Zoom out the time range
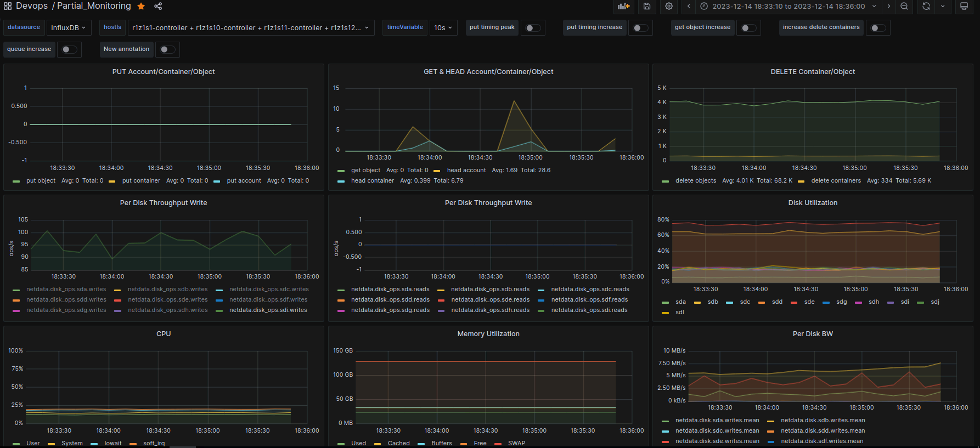 904,6
